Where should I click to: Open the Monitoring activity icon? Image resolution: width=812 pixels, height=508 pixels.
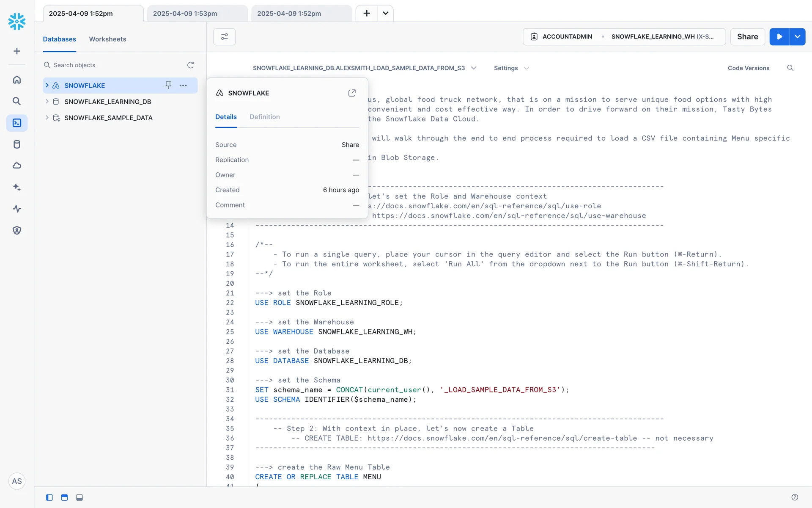pos(17,209)
